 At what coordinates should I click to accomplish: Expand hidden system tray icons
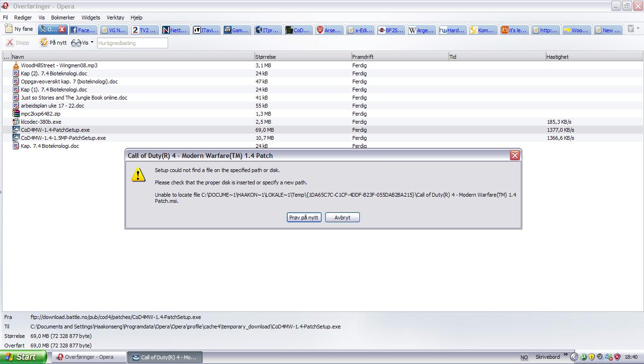point(574,357)
